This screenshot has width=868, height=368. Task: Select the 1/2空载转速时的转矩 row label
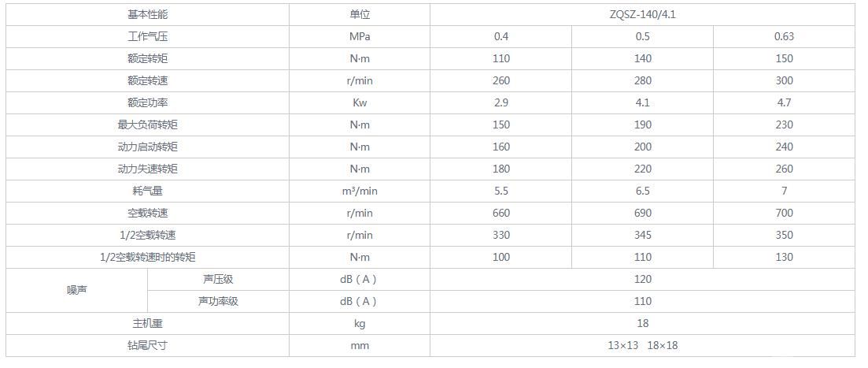pyautogui.click(x=147, y=257)
